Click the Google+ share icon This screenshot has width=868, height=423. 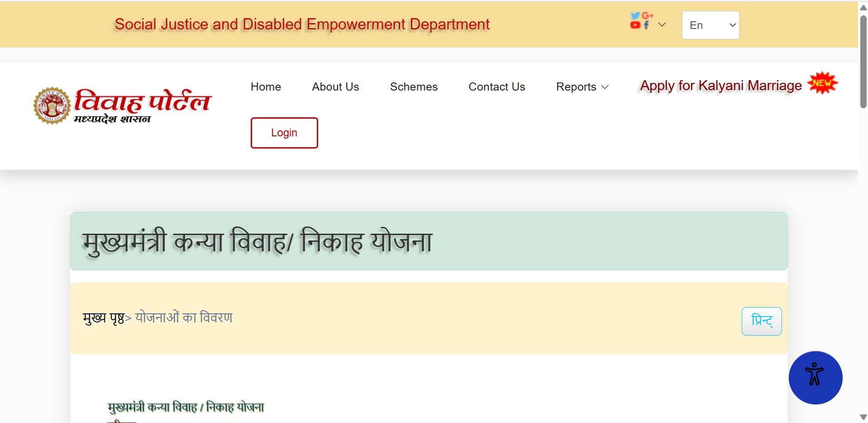point(648,15)
